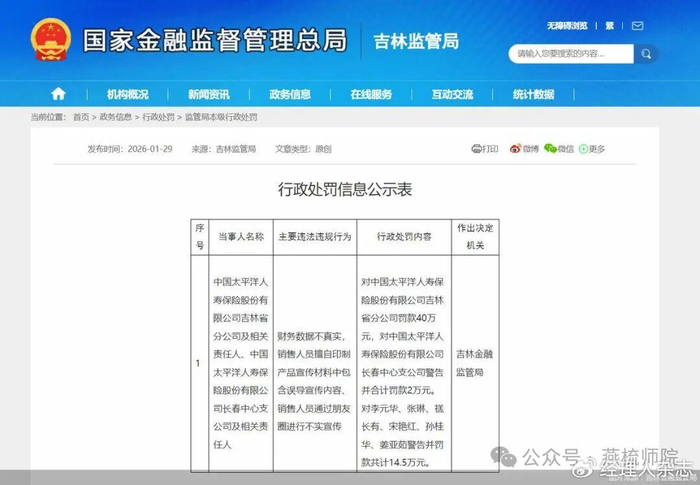Click the national emblem logo
700x485 pixels.
click(x=51, y=40)
